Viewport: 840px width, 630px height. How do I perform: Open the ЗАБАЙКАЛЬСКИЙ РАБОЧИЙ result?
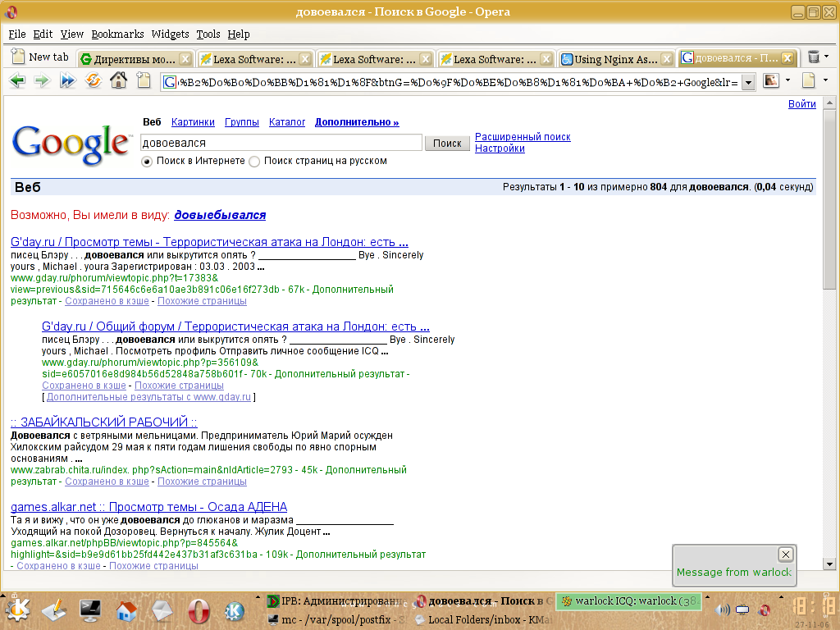click(104, 422)
